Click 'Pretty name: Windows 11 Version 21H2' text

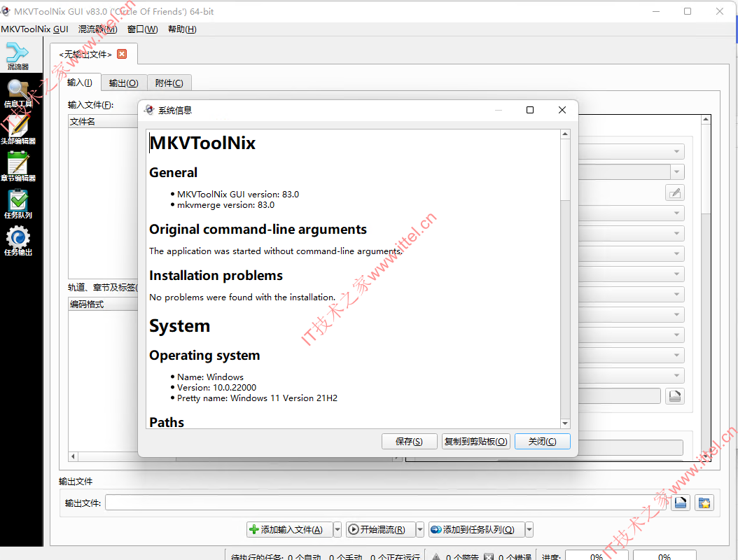click(257, 398)
